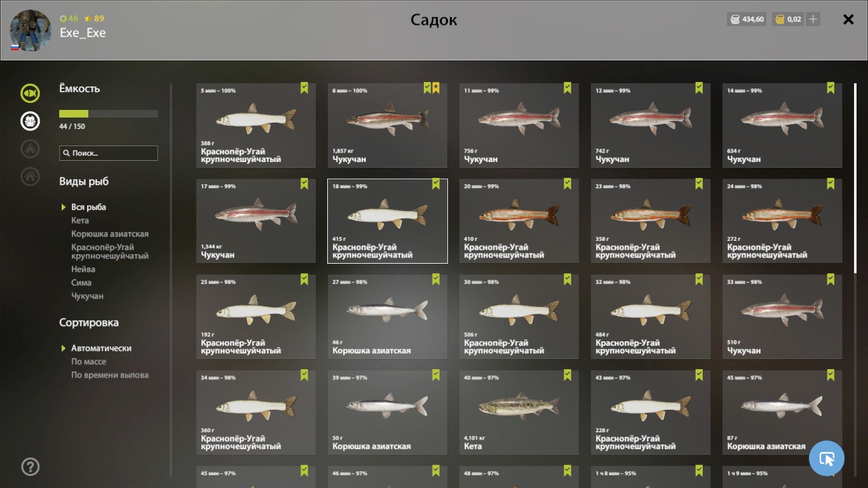
Task: Click the help question mark icon
Action: click(30, 467)
